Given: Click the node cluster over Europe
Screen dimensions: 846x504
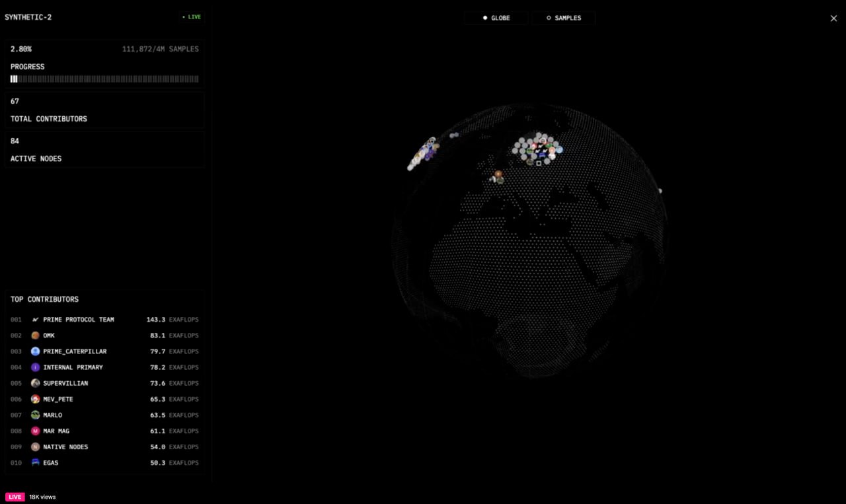Looking at the screenshot, I should coord(537,149).
